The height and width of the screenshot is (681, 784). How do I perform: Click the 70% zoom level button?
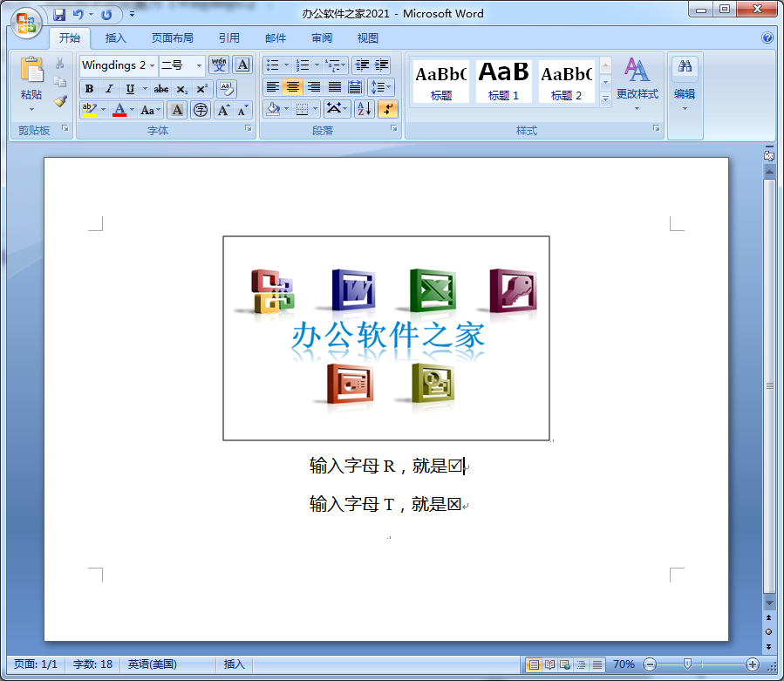click(624, 664)
